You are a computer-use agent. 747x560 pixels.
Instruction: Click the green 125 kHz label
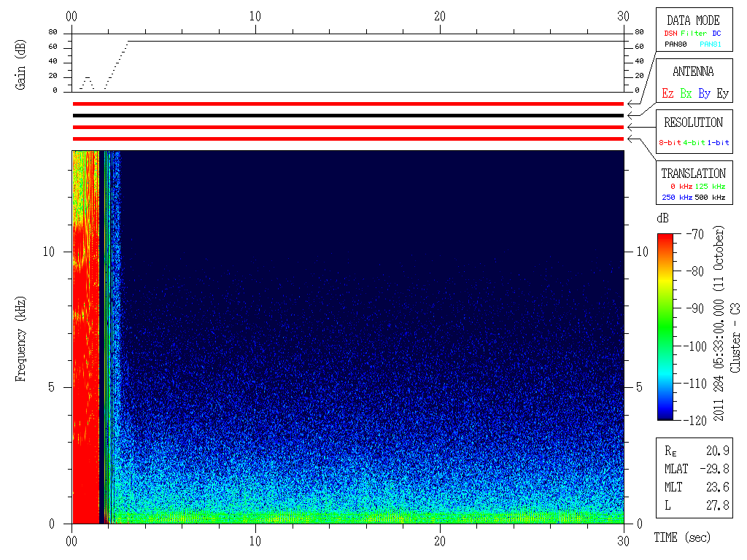pyautogui.click(x=710, y=186)
